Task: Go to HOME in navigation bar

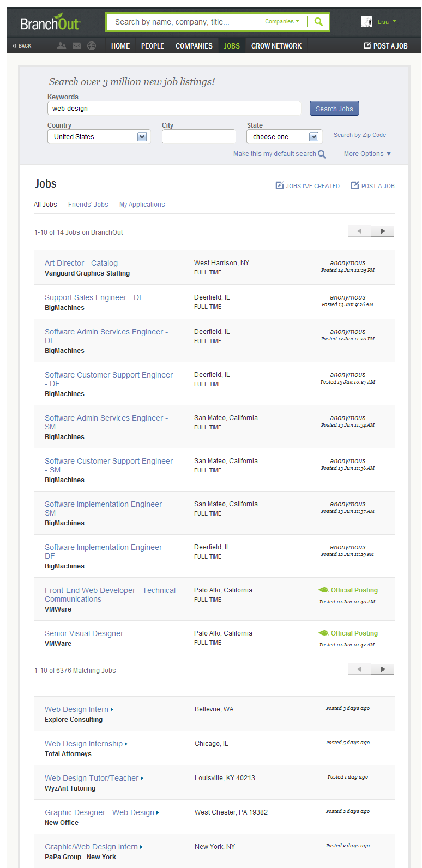Action: tap(120, 46)
